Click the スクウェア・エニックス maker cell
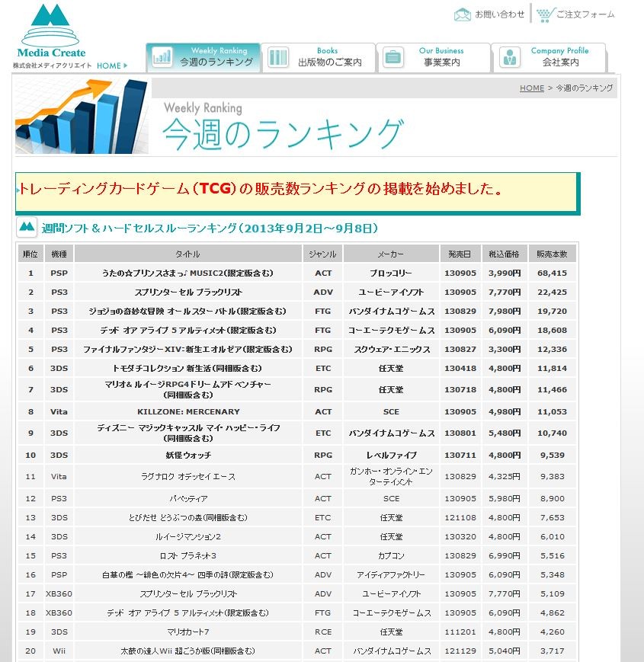 (391, 349)
